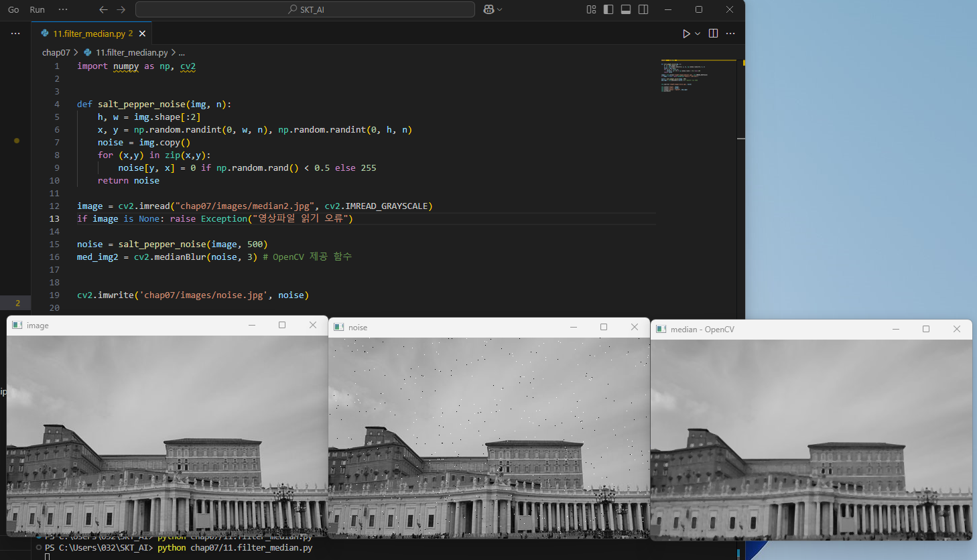
Task: Toggle the primary side bar
Action: pyautogui.click(x=608, y=9)
